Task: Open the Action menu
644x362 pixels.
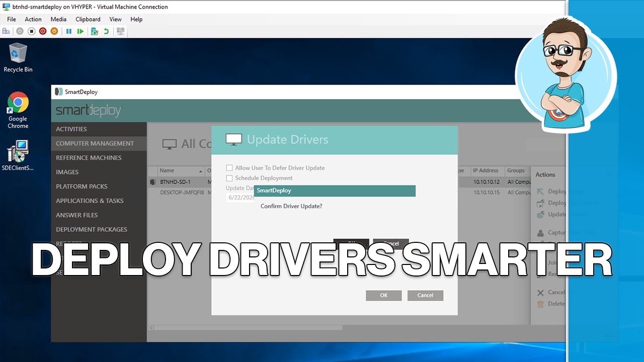Action: pos(33,19)
